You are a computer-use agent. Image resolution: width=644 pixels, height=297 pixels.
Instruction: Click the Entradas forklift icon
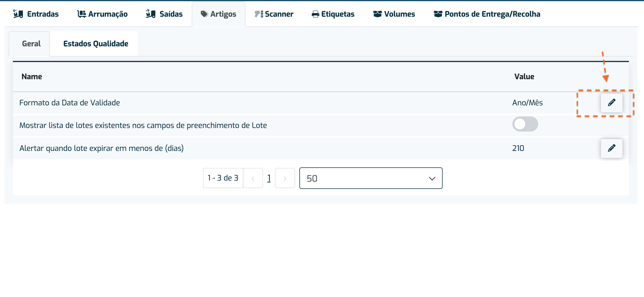coord(18,14)
